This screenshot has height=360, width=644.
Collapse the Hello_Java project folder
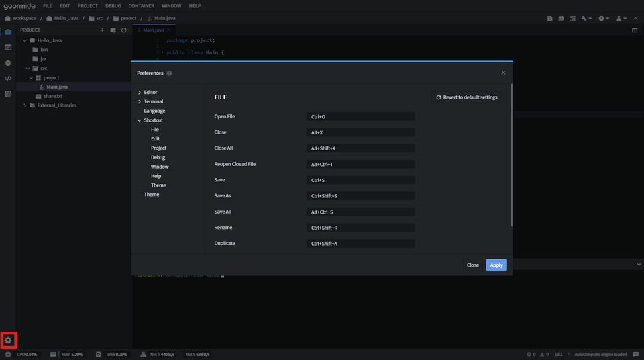pyautogui.click(x=25, y=40)
